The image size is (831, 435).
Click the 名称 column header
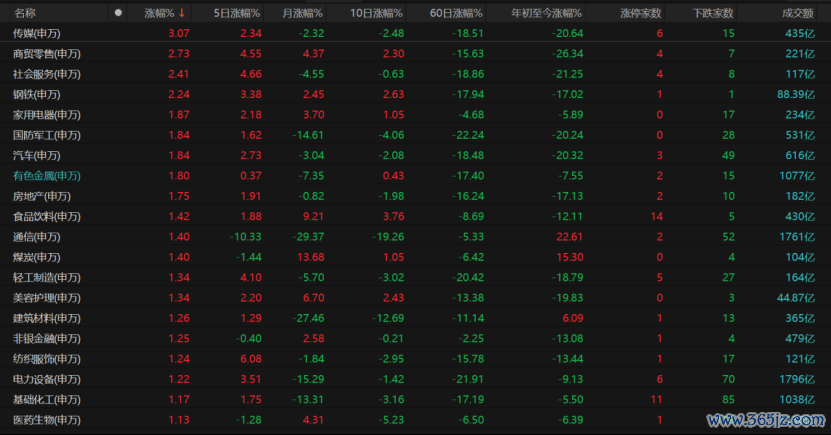coord(25,13)
